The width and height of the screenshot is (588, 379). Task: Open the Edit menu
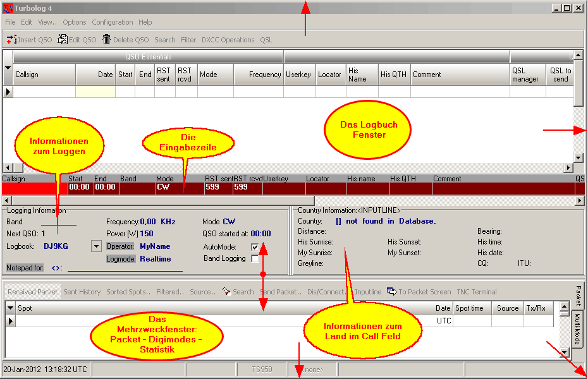tap(27, 22)
